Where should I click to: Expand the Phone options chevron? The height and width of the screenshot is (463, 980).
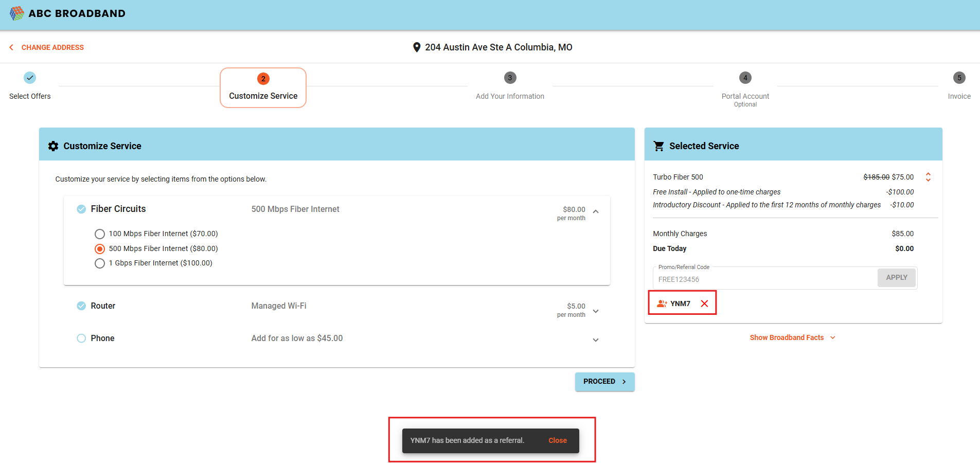click(596, 340)
